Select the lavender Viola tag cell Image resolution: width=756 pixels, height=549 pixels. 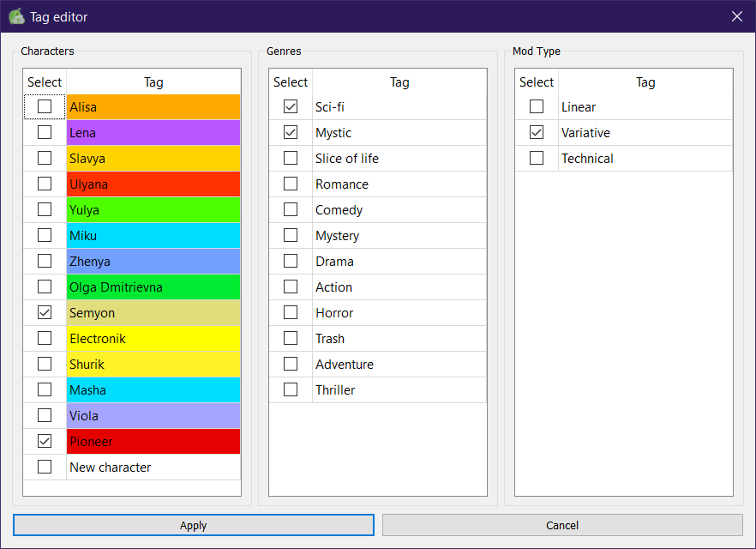[x=153, y=415]
